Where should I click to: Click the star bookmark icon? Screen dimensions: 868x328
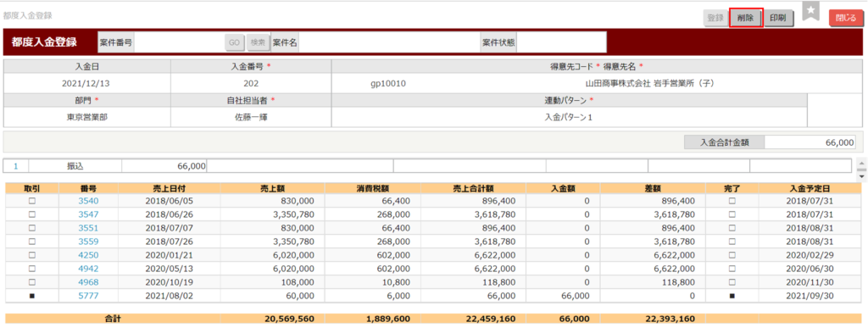[x=811, y=11]
